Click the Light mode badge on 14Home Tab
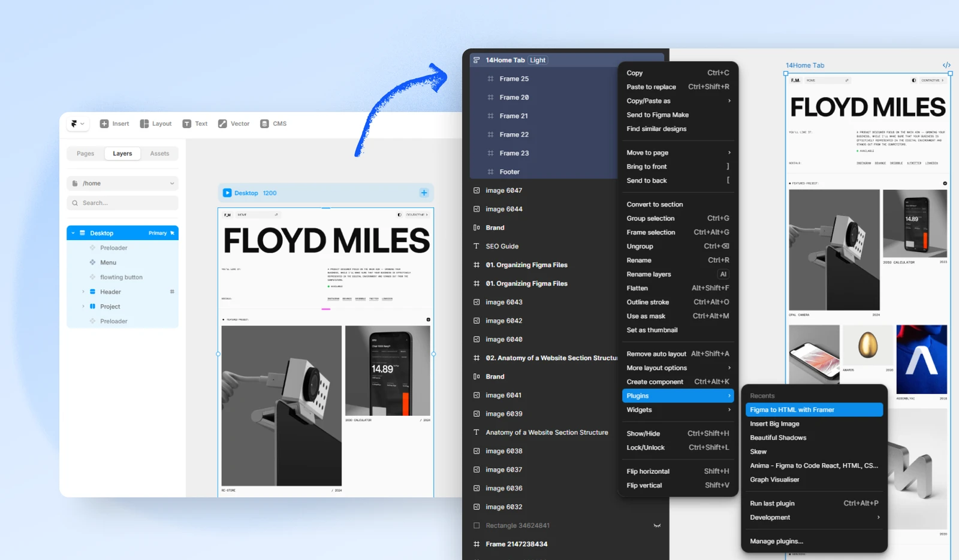This screenshot has height=560, width=959. [538, 60]
